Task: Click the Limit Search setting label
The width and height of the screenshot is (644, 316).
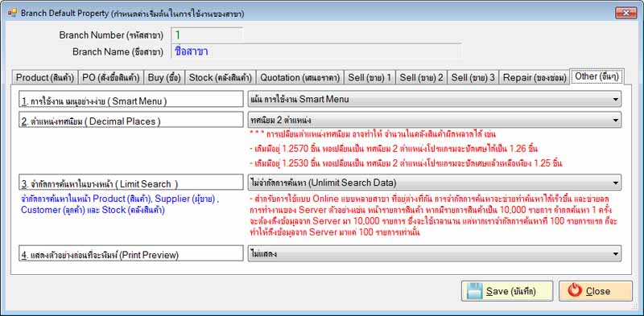Action: pos(131,183)
